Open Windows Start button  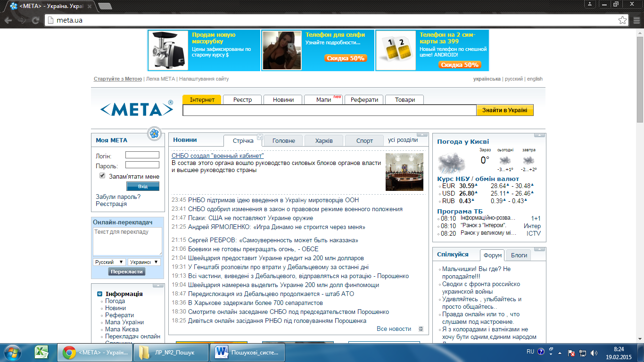[13, 352]
